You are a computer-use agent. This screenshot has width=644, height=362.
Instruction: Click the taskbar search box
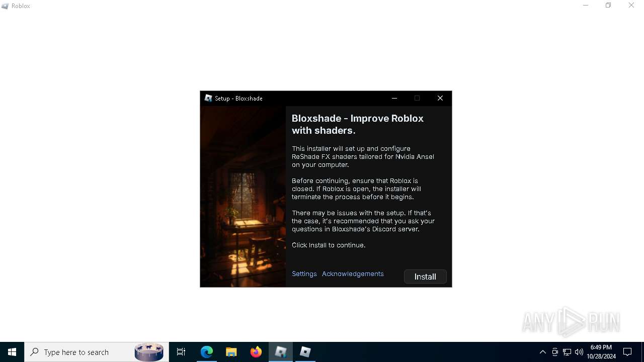[x=97, y=352]
